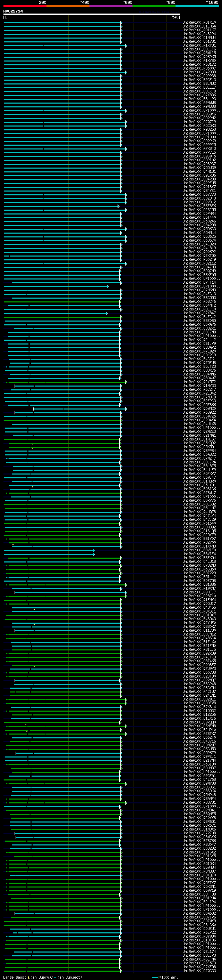The image size is (222, 980).
Task: Click the UniRef100_Q3R6Q1 hit label
Action: 199,821
